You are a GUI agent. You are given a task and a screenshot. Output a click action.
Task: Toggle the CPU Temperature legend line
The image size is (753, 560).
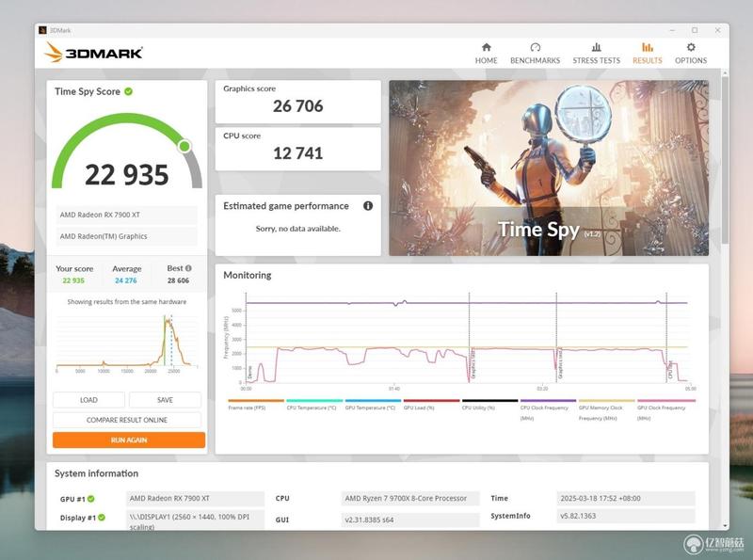314,405
